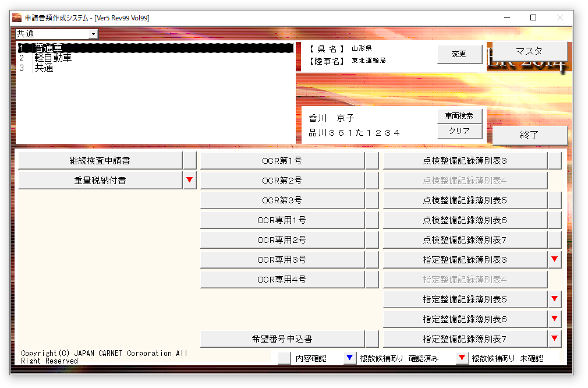This screenshot has width=588, height=388.
Task: Click the 内容確認 legend box
Action: click(284, 358)
